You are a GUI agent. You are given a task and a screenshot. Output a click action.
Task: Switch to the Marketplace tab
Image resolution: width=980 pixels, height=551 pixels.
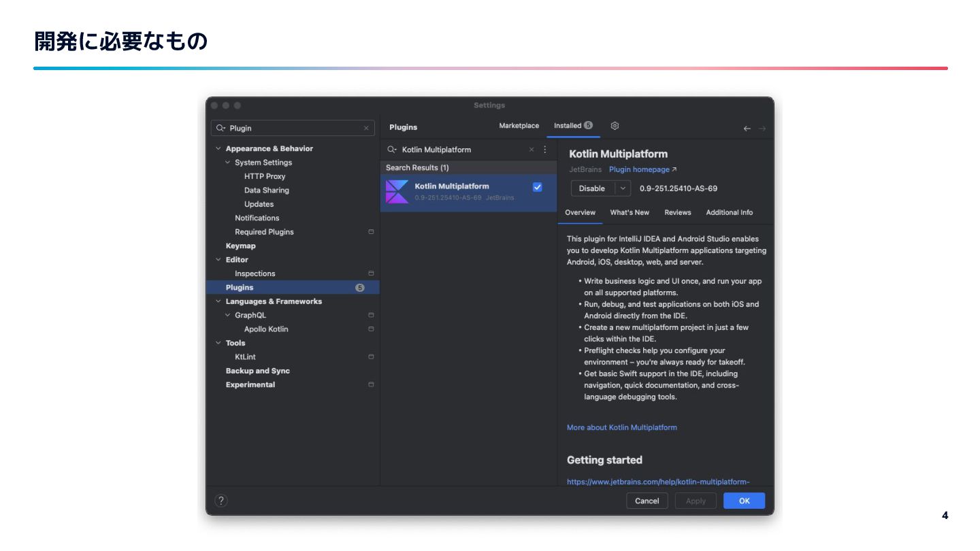(x=519, y=126)
